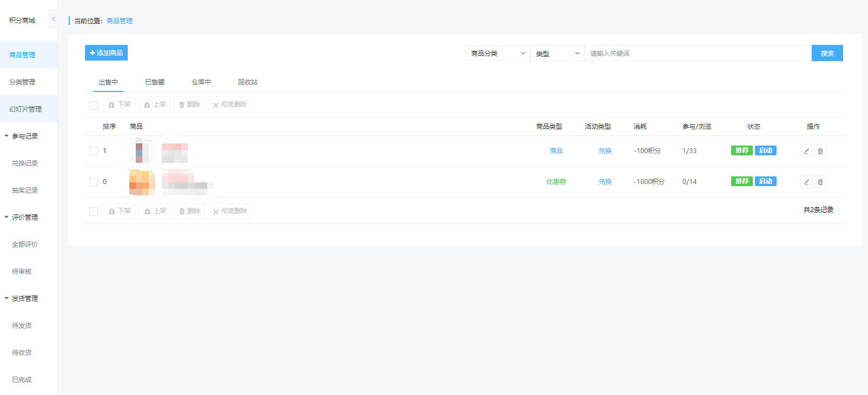Open 分类管理 in sidebar
868x395 pixels.
pyautogui.click(x=29, y=82)
